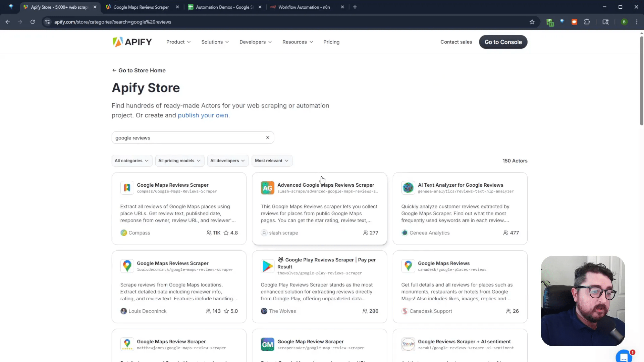Expand the Developers menu
Screen dimensions: 644x362
coord(256,42)
